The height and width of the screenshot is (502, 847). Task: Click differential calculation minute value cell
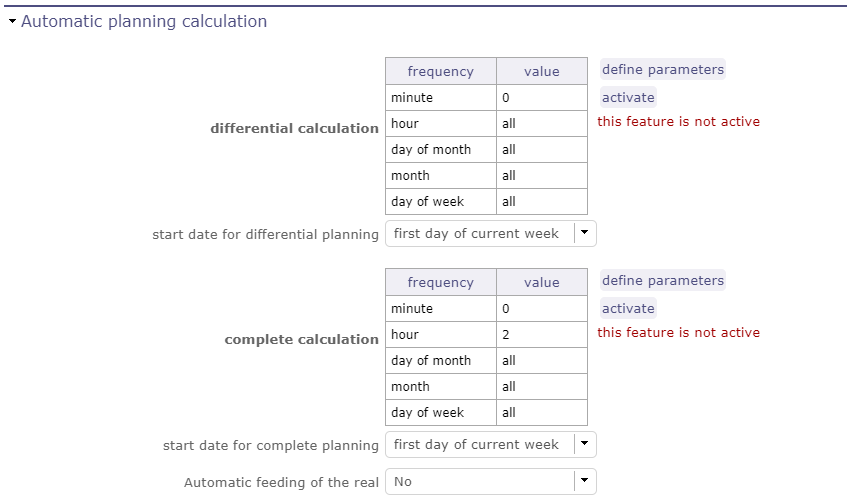click(x=541, y=98)
